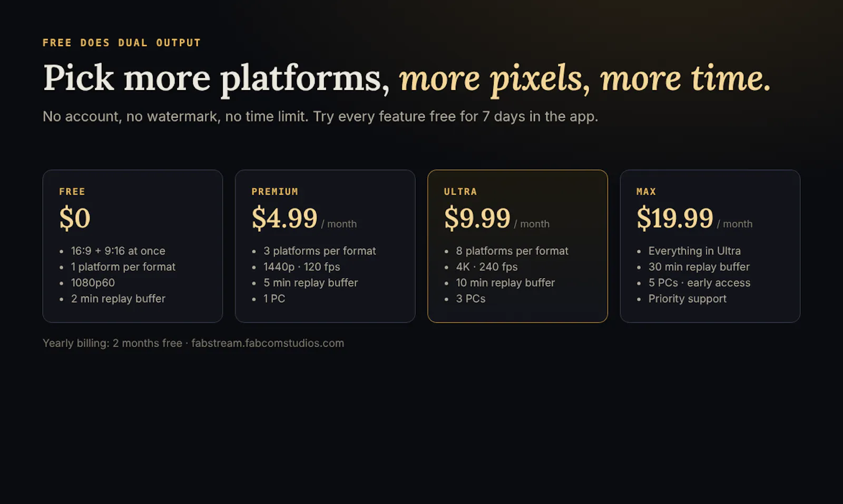
Task: Click the $4.99 per month price
Action: pos(304,218)
